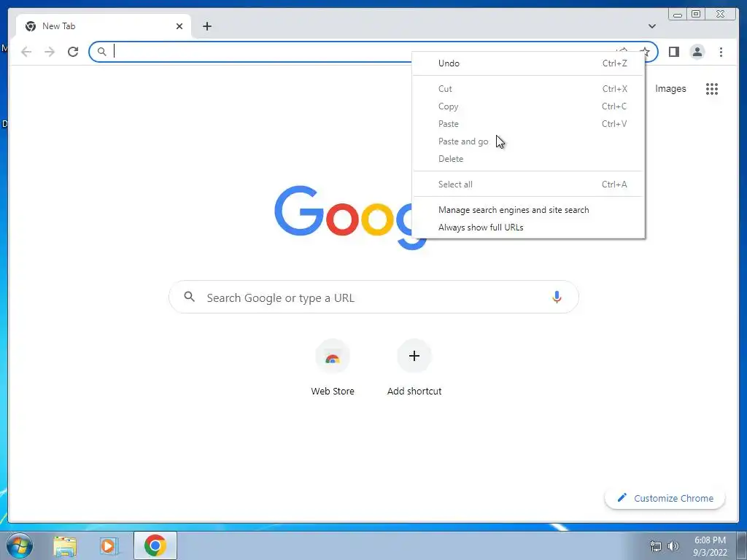747x560 pixels.
Task: Toggle Always show full URLs
Action: pyautogui.click(x=528, y=227)
